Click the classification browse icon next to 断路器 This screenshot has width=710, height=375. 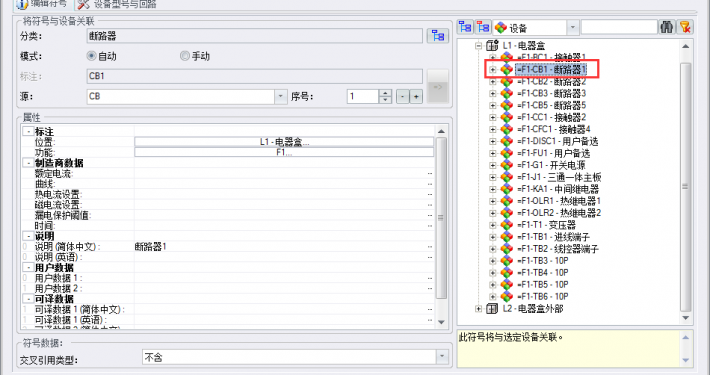click(x=437, y=36)
